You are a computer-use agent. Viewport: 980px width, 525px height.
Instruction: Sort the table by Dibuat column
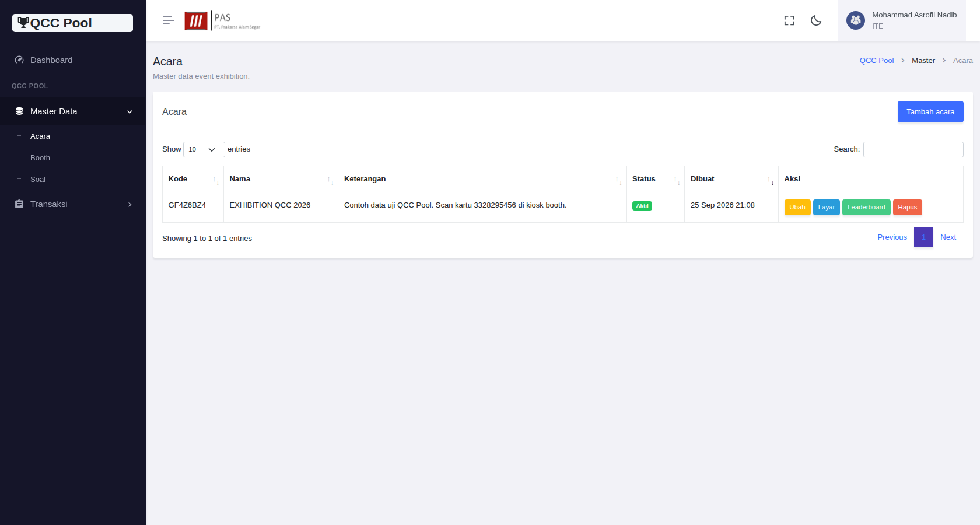[731, 179]
